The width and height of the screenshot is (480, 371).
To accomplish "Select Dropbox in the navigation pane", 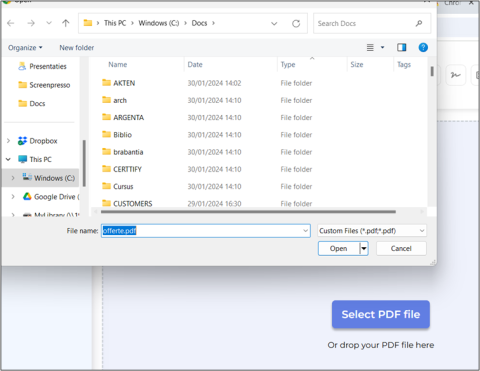I will click(x=43, y=141).
